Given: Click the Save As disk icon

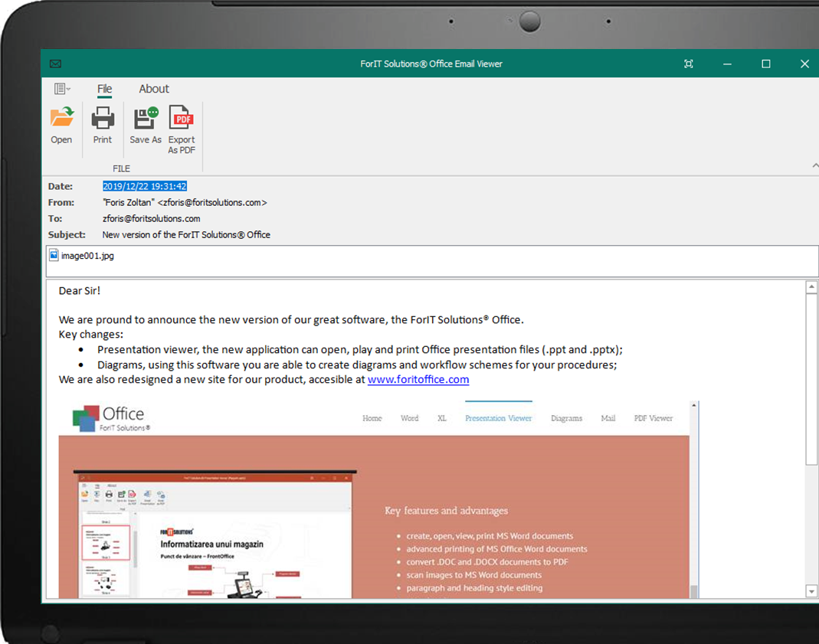Looking at the screenshot, I should pyautogui.click(x=145, y=118).
